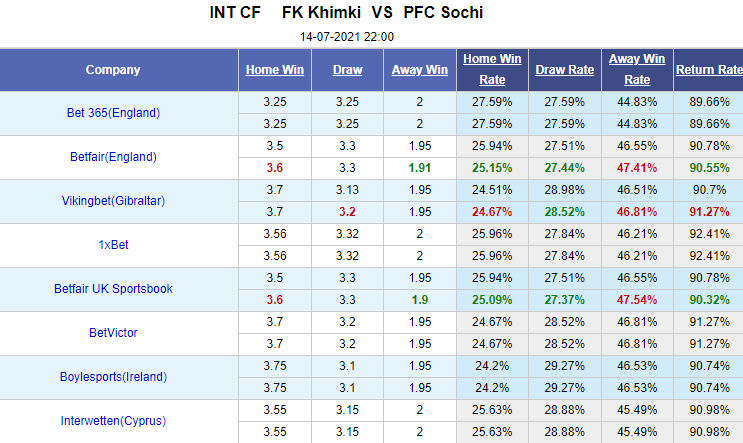Open the Bet 365(England) company link
Image resolution: width=743 pixels, height=443 pixels.
pos(107,113)
